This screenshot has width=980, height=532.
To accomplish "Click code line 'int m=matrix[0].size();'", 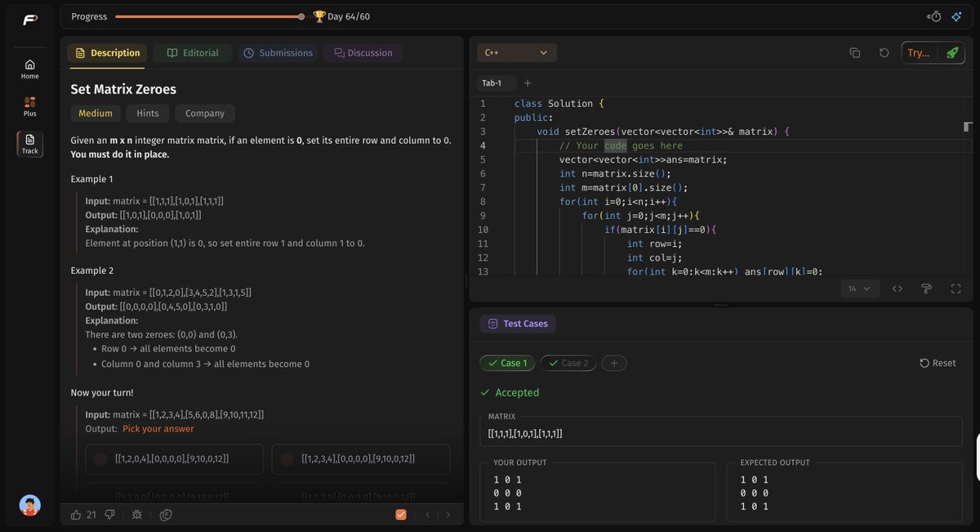I will pos(623,187).
